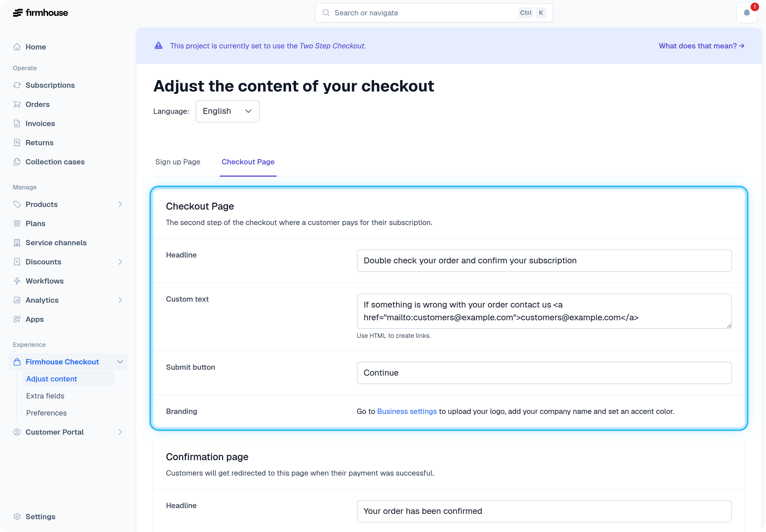Focus the Search or navigate box
Screen dimensions: 766x532
point(434,13)
